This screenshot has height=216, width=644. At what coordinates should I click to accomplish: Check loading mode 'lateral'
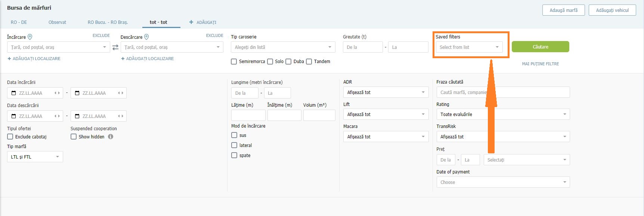pyautogui.click(x=234, y=145)
